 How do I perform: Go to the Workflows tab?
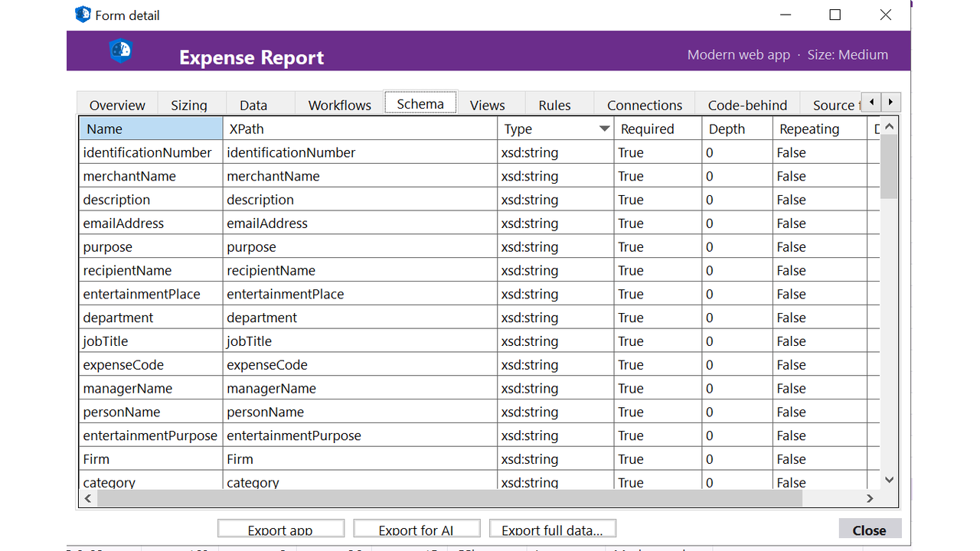tap(339, 105)
